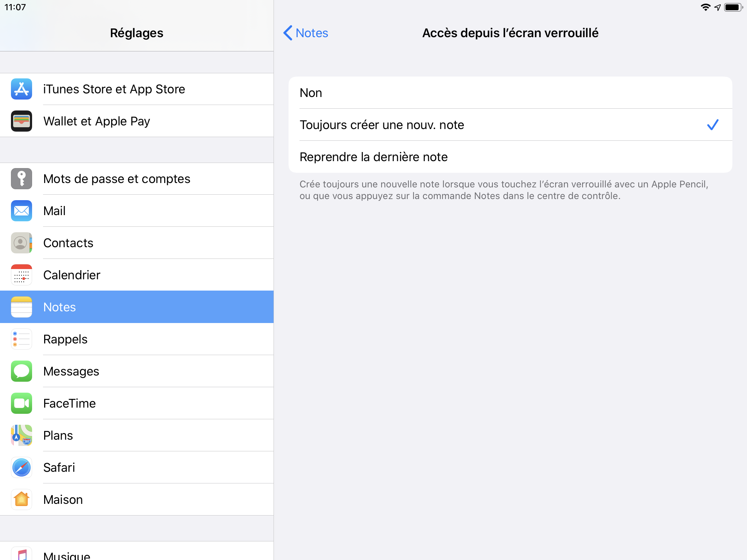This screenshot has height=560, width=747.
Task: Tap the highlighted Notes row
Action: tap(137, 307)
